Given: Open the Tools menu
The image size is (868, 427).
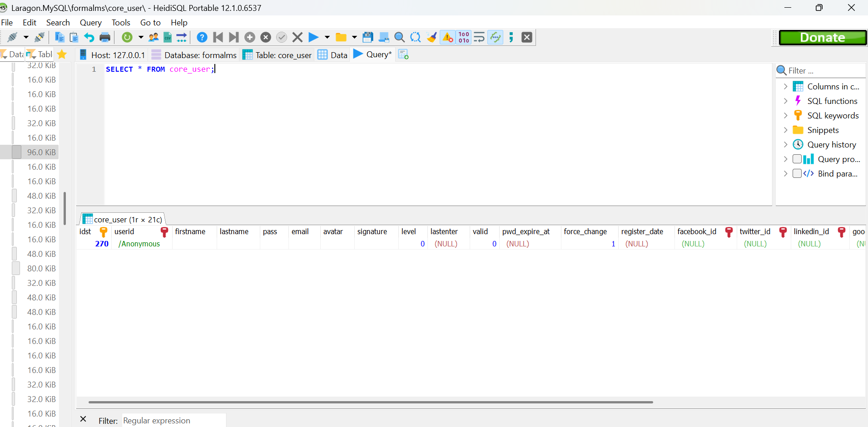Looking at the screenshot, I should point(121,23).
